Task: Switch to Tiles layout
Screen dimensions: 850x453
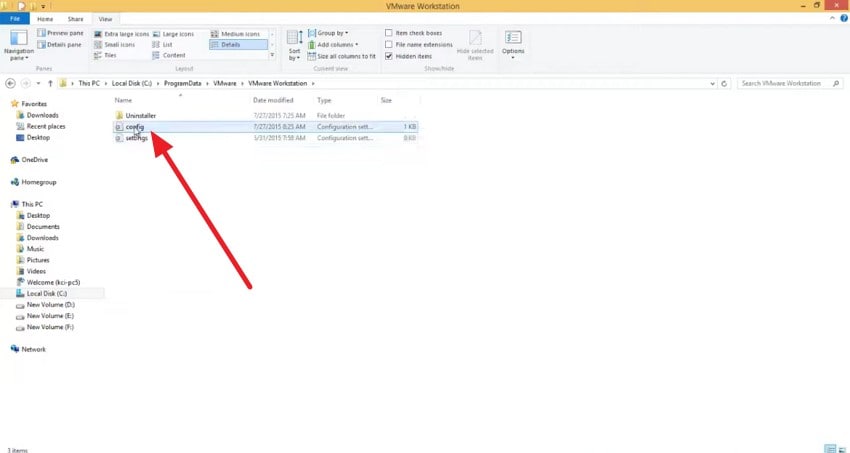Action: tap(105, 55)
